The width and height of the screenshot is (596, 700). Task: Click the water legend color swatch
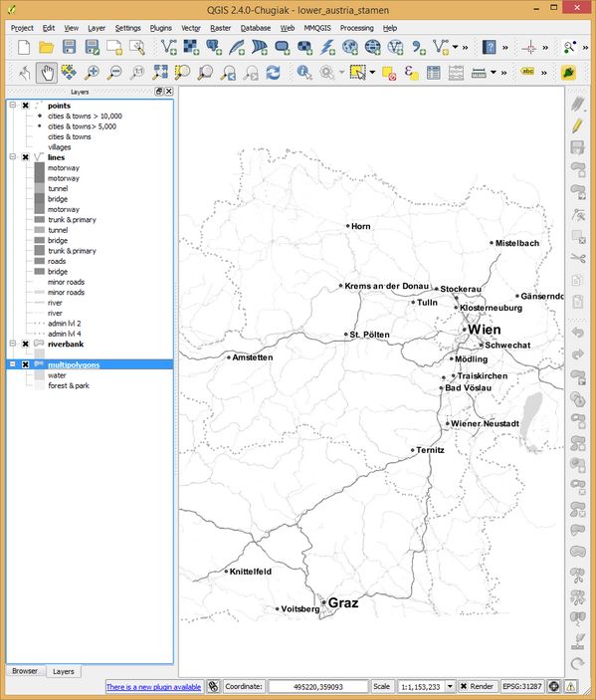pyautogui.click(x=40, y=375)
